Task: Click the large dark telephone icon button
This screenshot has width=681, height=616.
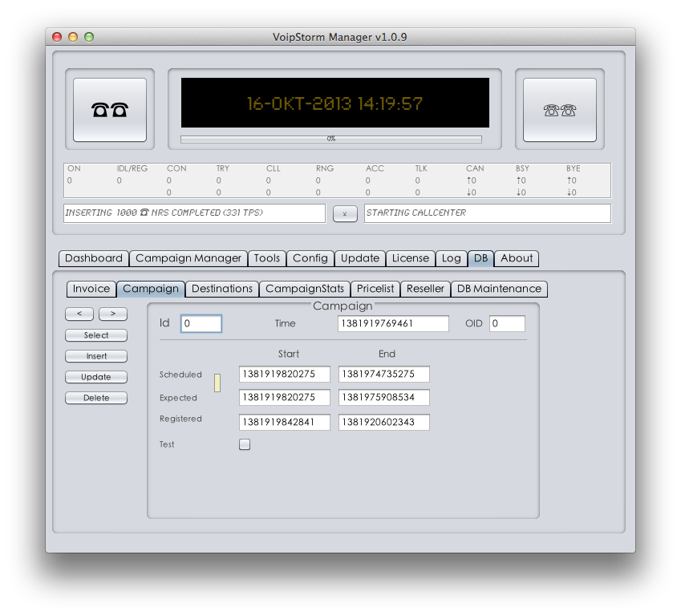Action: click(110, 110)
